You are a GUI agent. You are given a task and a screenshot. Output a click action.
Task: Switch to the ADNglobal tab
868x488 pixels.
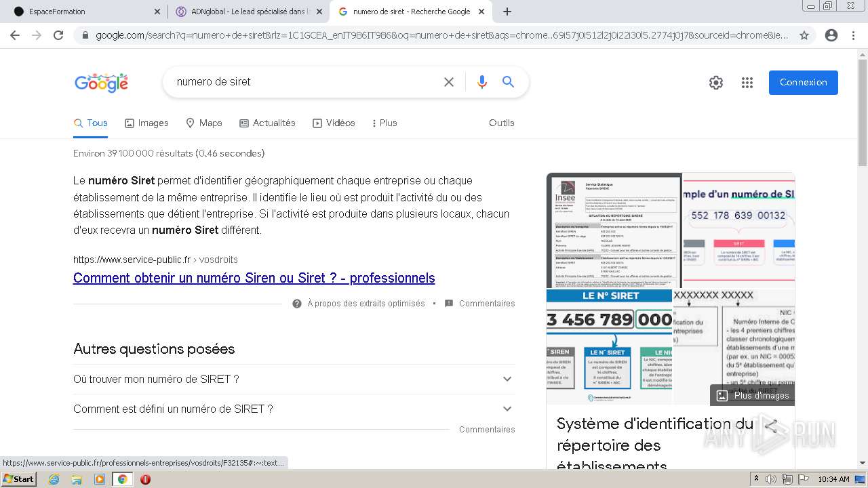click(248, 12)
